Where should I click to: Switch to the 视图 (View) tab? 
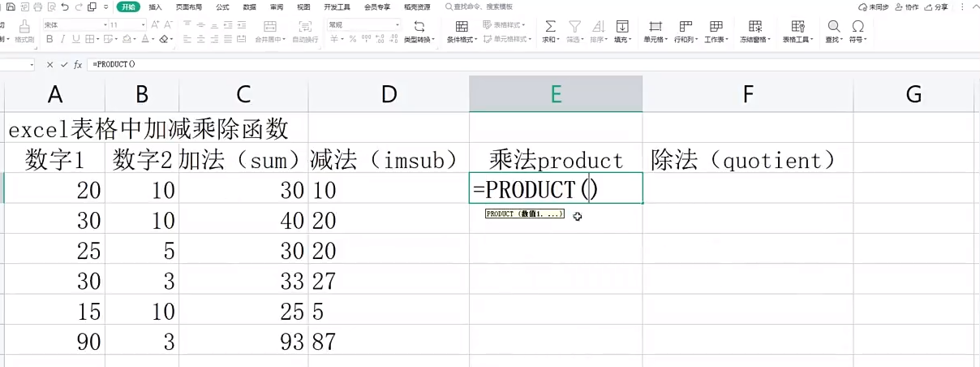303,6
